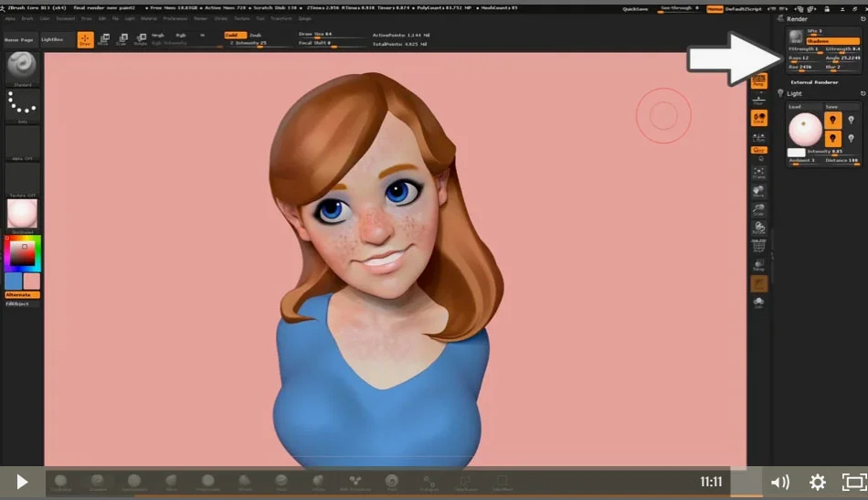Select the blue main color swatch
Screen dimensions: 868x500
tap(14, 281)
